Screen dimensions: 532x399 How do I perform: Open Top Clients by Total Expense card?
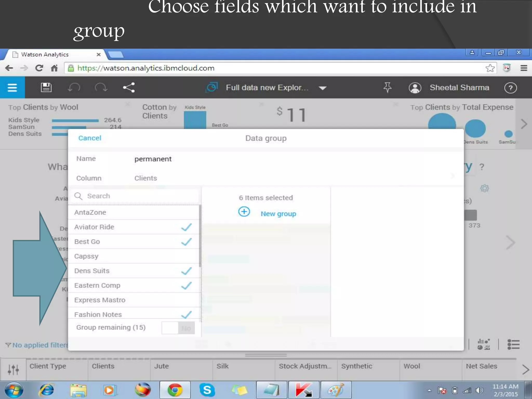pos(462,107)
